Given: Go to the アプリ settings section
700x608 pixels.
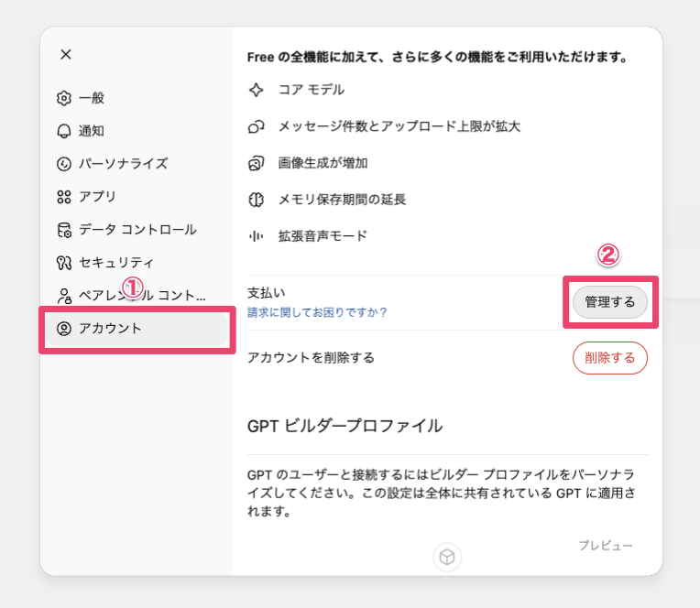Looking at the screenshot, I should pyautogui.click(x=137, y=197).
